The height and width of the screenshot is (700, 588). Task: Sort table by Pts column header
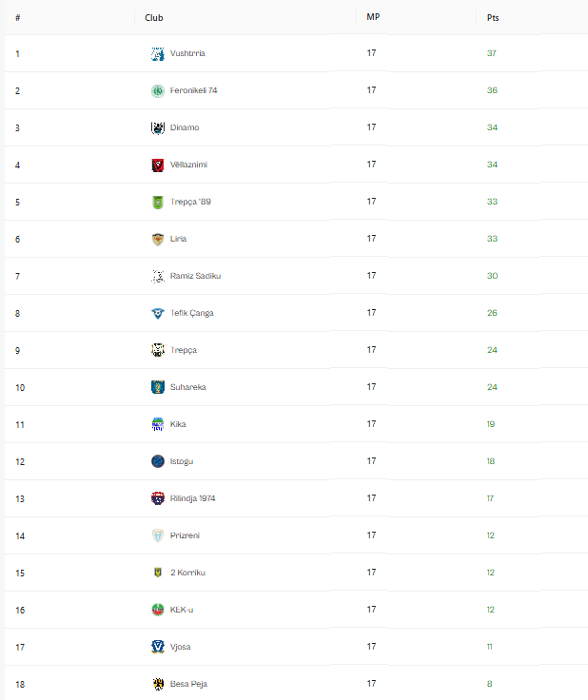(x=493, y=17)
